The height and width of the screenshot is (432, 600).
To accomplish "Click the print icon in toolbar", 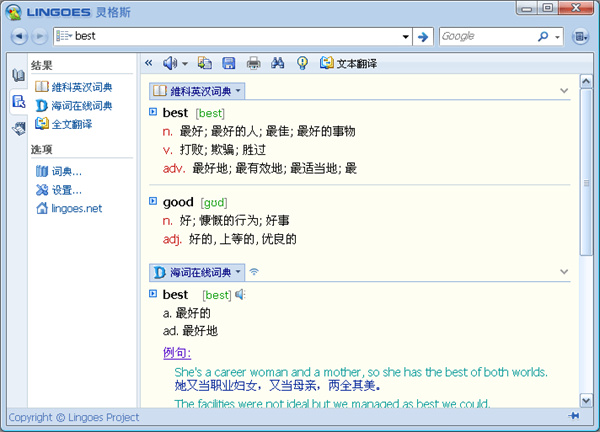I will coord(254,63).
